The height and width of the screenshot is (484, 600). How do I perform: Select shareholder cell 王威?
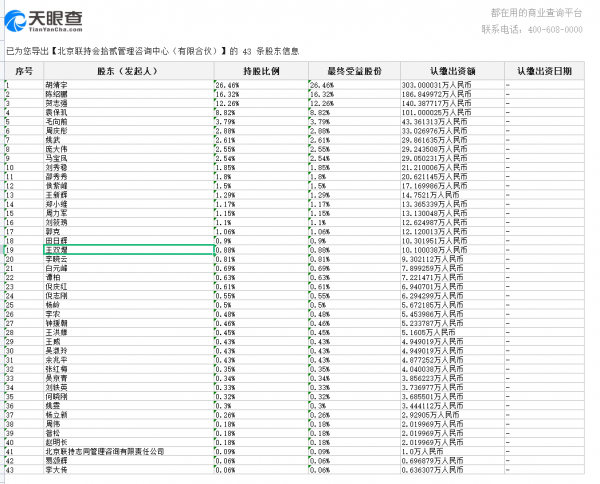(128, 342)
